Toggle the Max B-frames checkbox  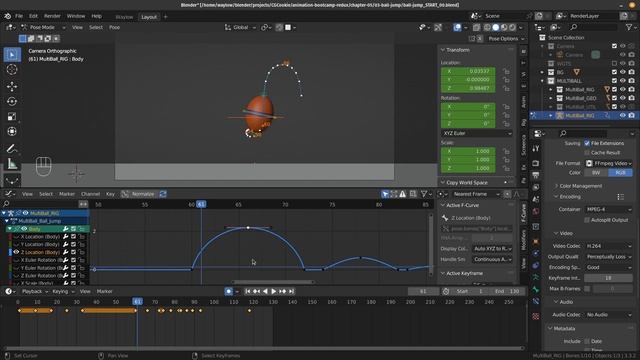point(587,289)
